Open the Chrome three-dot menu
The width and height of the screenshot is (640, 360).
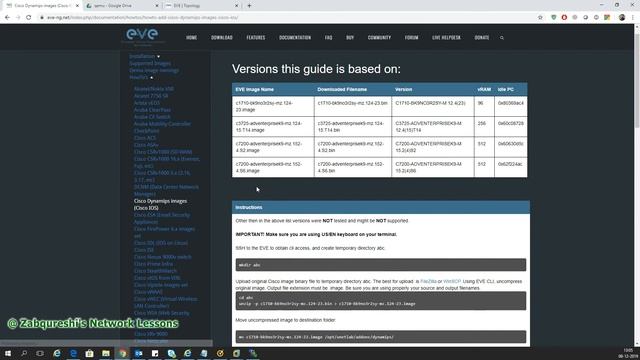point(633,18)
